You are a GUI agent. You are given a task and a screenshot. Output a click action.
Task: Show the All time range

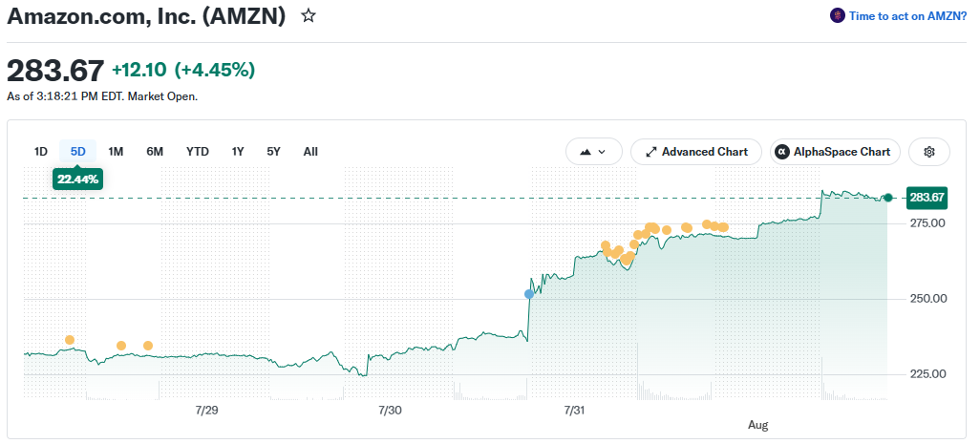pos(310,152)
